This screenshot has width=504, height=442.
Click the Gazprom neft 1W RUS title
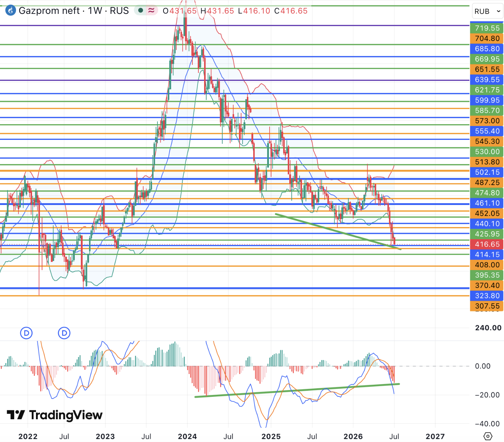pos(74,11)
